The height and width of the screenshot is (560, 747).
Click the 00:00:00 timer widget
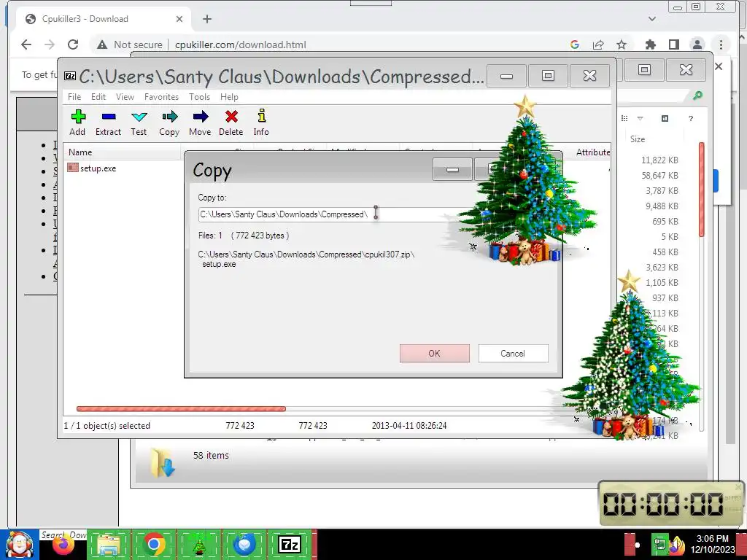click(x=671, y=503)
